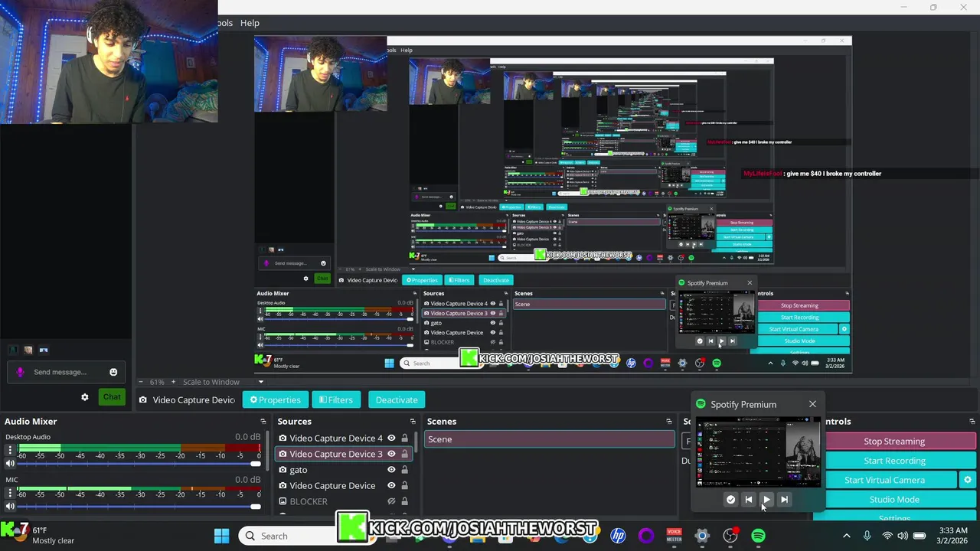Open Desktop Audio three-dot options menu
980x551 pixels.
click(10, 451)
